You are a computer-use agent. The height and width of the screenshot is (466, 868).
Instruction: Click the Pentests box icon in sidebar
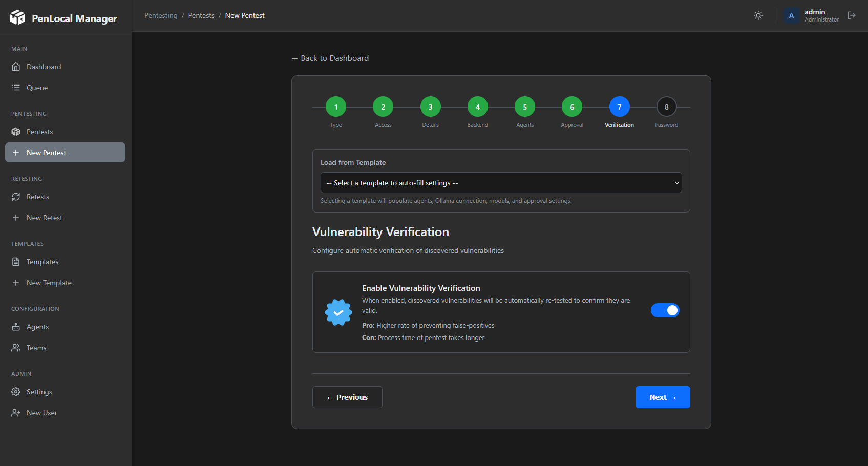click(x=16, y=132)
